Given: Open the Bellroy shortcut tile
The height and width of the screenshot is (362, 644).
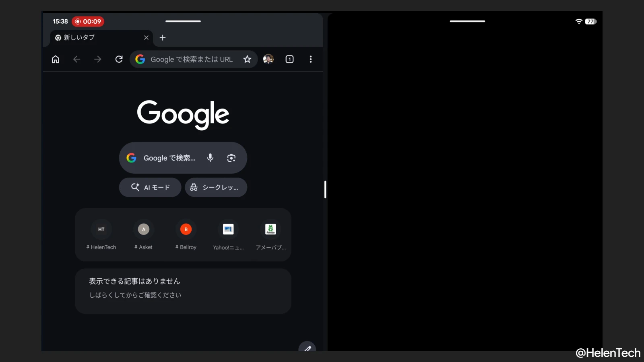Looking at the screenshot, I should [186, 235].
